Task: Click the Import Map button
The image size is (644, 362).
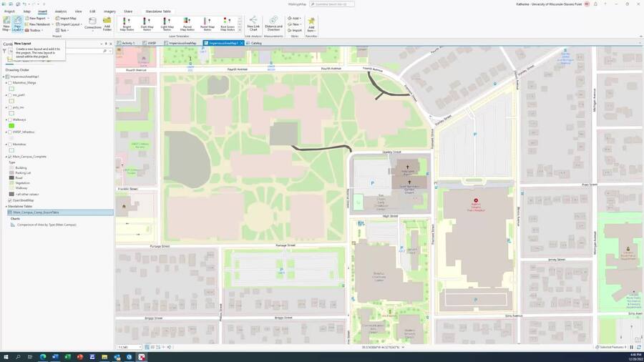Action: click(66, 19)
